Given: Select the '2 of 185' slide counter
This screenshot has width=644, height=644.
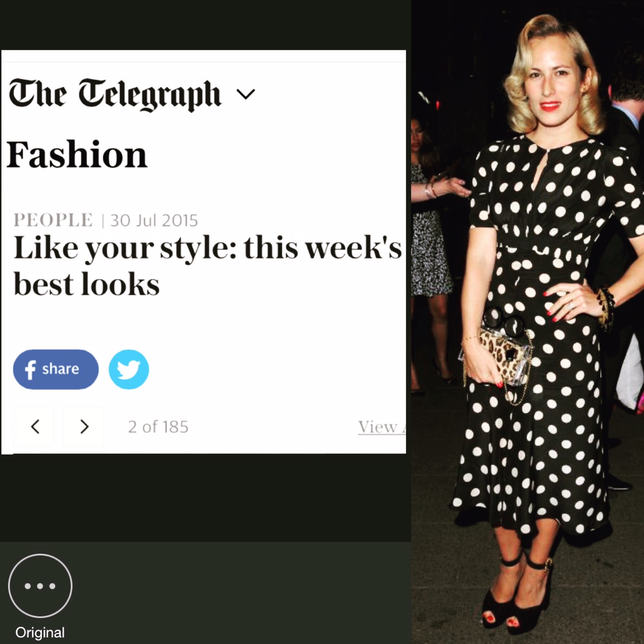Looking at the screenshot, I should (158, 427).
